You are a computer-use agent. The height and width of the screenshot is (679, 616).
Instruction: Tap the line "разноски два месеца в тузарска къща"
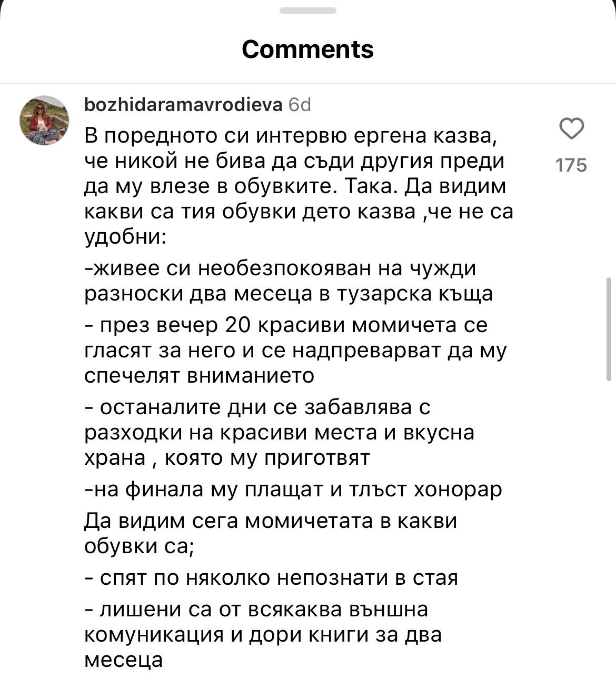(x=289, y=294)
